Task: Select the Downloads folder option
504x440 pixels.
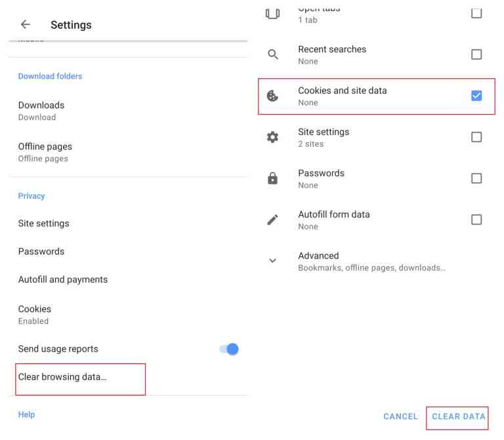Action: pos(41,110)
